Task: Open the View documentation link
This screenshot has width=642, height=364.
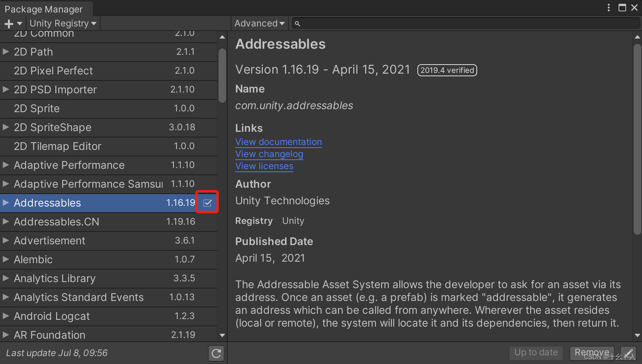Action: [x=279, y=142]
